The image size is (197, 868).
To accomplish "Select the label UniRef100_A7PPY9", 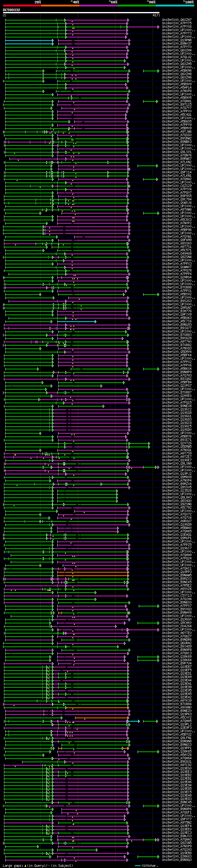I will point(177,125).
